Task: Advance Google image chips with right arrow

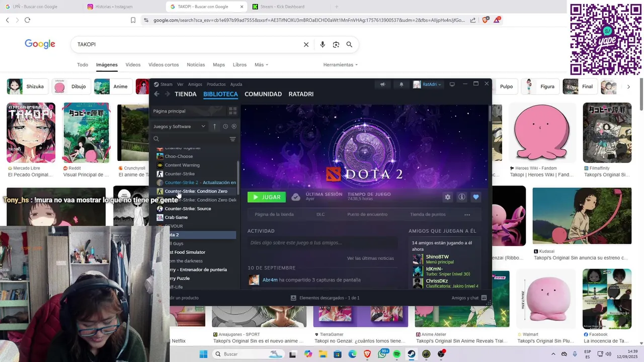Action: (628, 86)
